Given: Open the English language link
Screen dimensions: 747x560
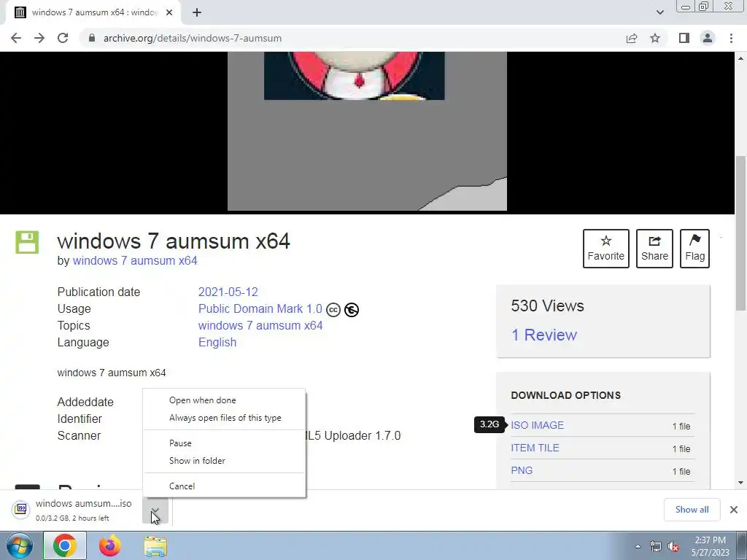Looking at the screenshot, I should click(x=217, y=343).
